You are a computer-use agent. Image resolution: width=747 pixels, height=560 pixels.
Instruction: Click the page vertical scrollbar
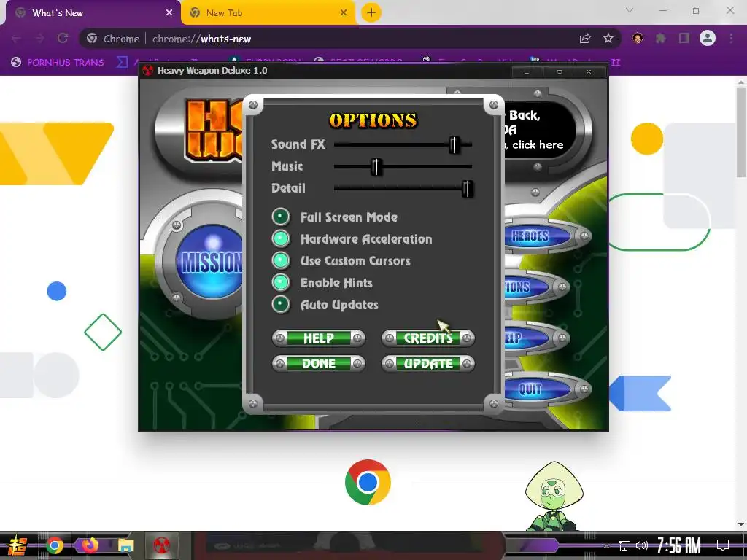click(x=741, y=133)
